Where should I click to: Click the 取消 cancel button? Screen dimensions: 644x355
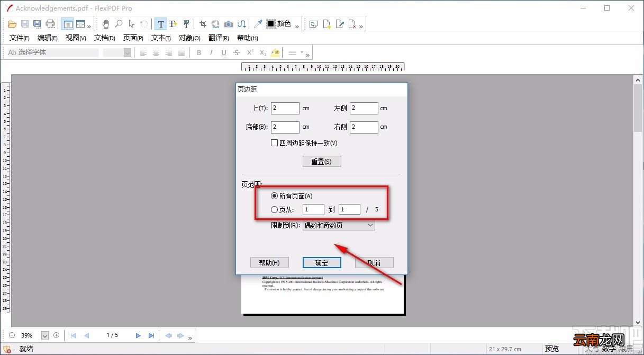click(x=374, y=263)
